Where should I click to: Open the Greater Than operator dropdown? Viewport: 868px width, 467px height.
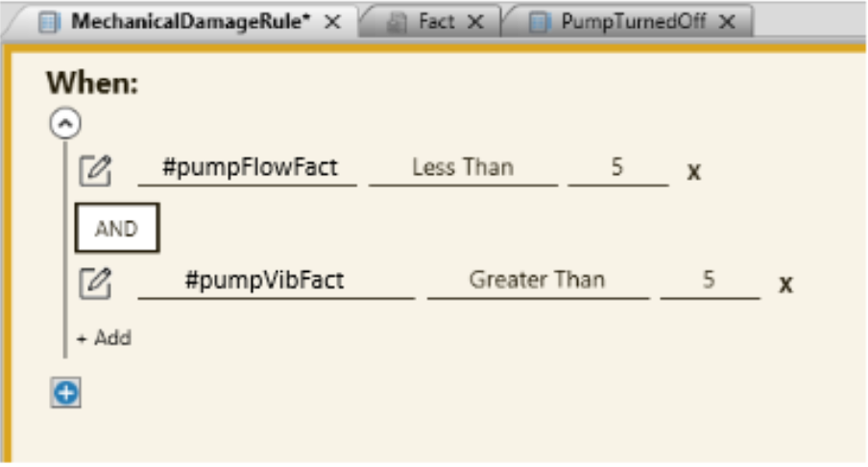click(538, 282)
